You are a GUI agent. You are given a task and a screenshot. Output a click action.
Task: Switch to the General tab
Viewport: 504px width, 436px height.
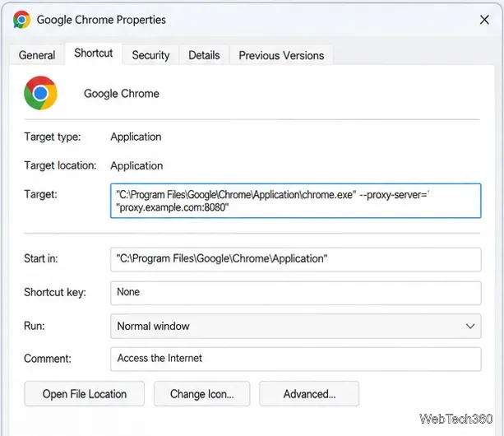(37, 55)
